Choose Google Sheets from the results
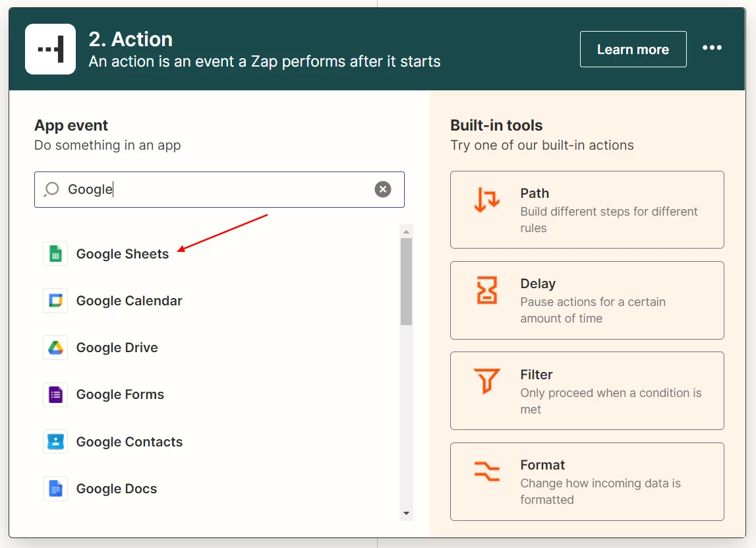Viewport: 756px width, 548px height. (123, 254)
